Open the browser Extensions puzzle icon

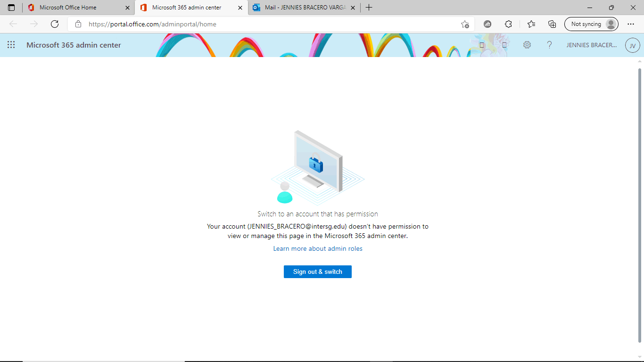[x=508, y=24]
